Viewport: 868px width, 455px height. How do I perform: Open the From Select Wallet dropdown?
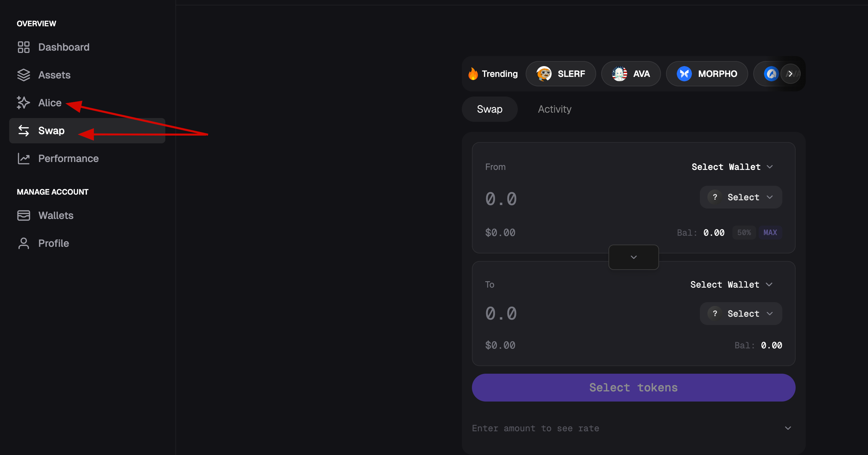click(x=732, y=167)
